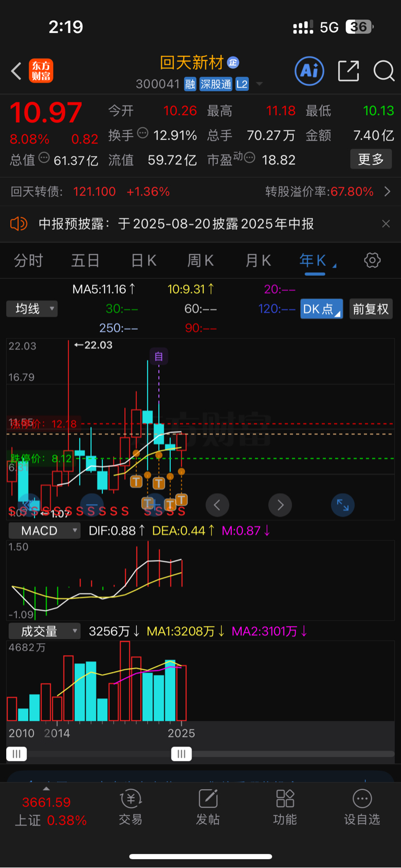Tap the 10.97 current price
This screenshot has height=868, width=401.
(x=46, y=113)
